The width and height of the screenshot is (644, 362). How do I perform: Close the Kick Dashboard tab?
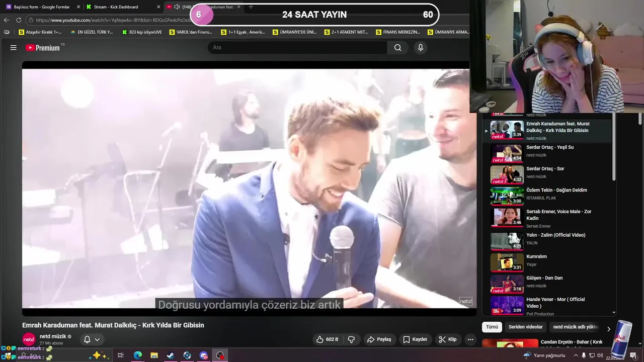(x=159, y=7)
